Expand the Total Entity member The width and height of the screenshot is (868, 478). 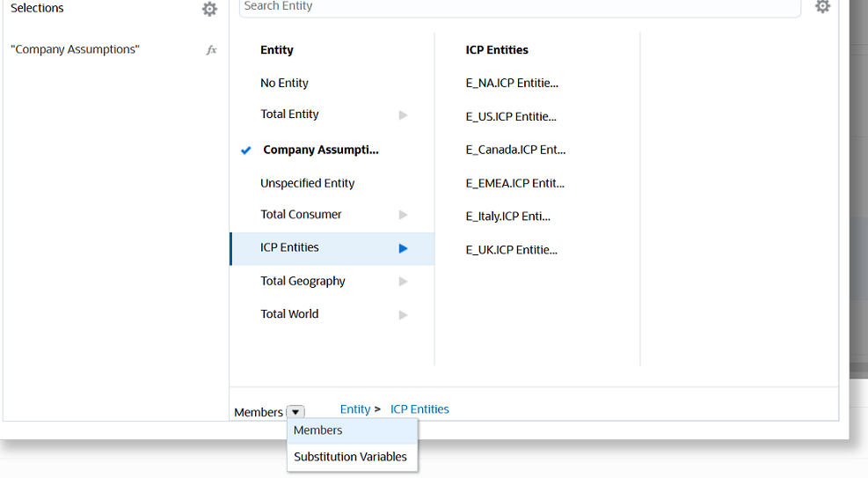[x=403, y=115]
